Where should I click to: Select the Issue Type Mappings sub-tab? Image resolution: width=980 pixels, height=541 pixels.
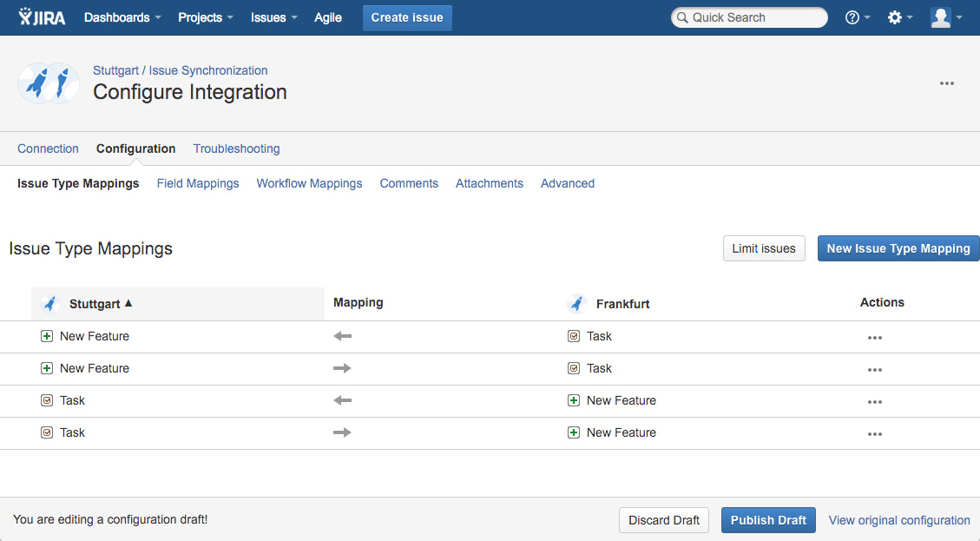coord(78,183)
